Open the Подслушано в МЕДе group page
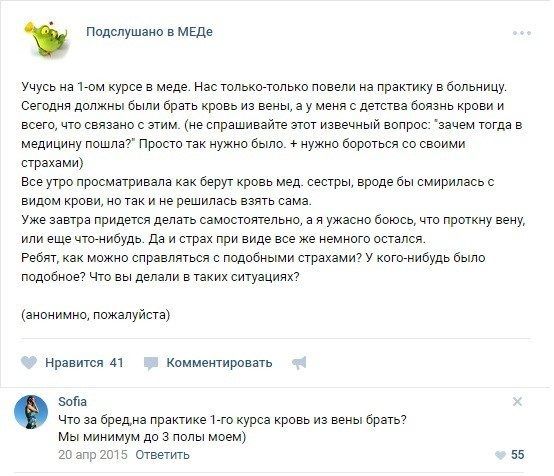The height and width of the screenshot is (476, 554). 149,32
